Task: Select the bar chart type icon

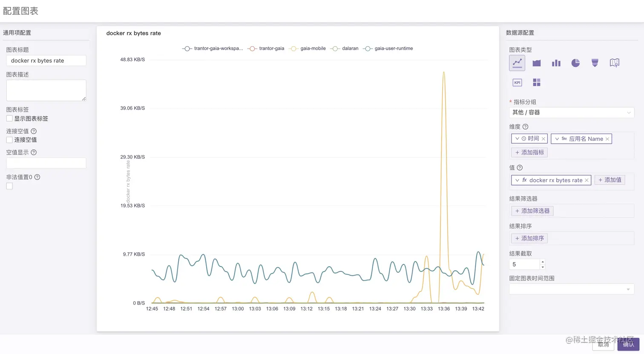Action: coord(556,63)
